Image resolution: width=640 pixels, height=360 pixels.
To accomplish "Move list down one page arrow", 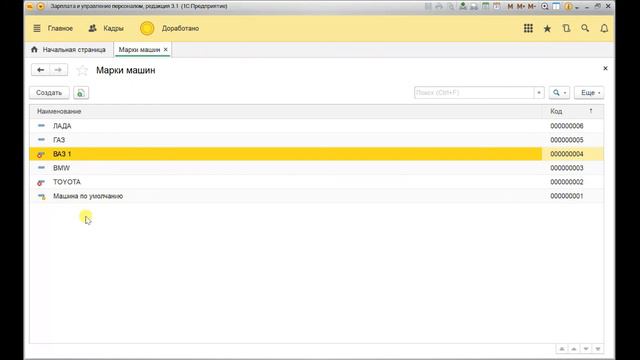I will tap(586, 349).
